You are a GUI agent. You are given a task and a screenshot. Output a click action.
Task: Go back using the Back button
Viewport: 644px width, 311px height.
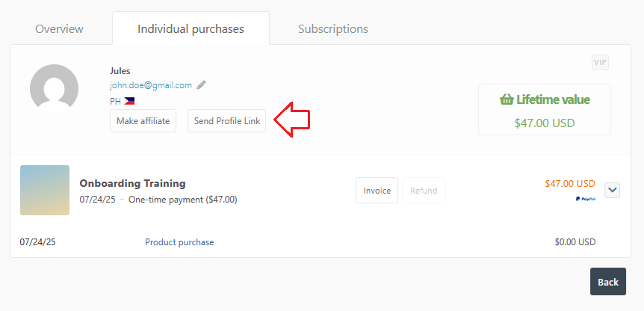tap(607, 282)
